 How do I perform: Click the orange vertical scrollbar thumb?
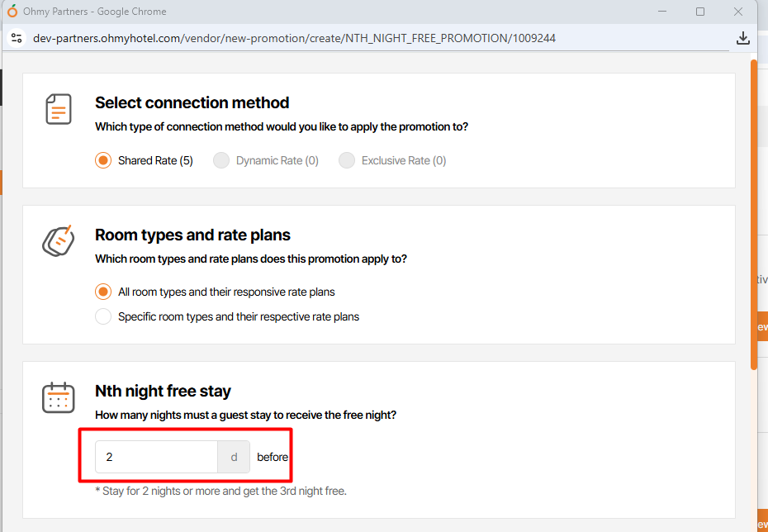pos(753,215)
